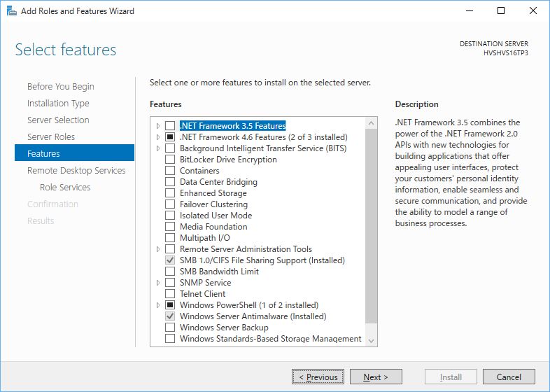Screen dimensions: 550x392
Task: Click the features list scrollbar thumb
Action: tap(371, 226)
